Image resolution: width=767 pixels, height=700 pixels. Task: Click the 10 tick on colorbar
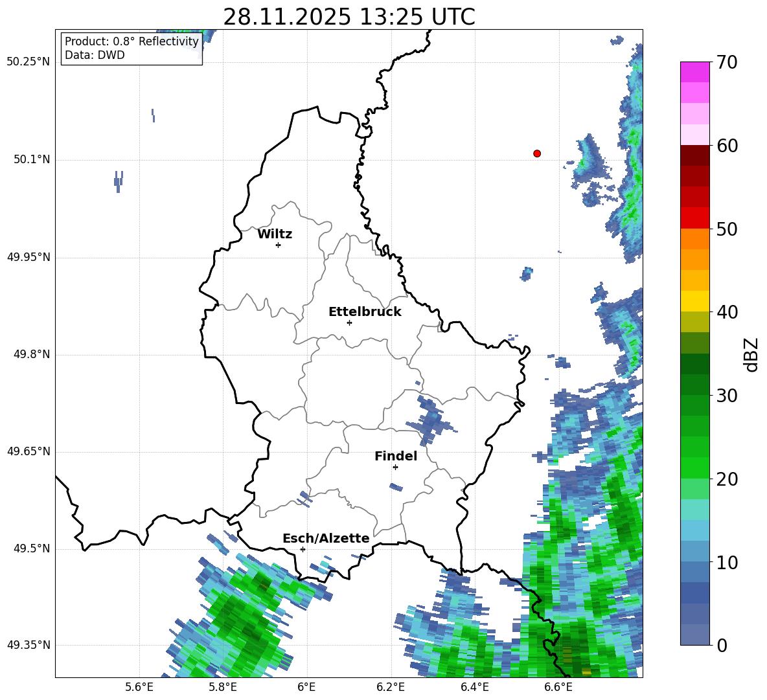(727, 562)
